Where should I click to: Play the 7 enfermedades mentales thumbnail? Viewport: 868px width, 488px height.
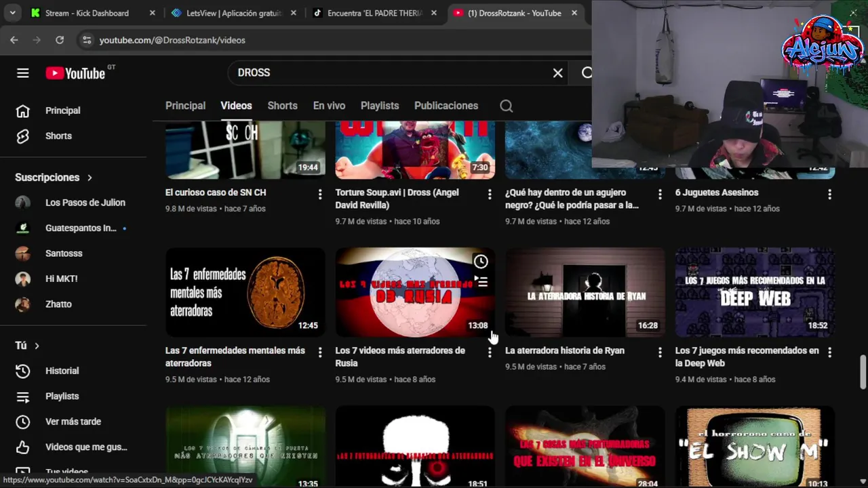(245, 292)
